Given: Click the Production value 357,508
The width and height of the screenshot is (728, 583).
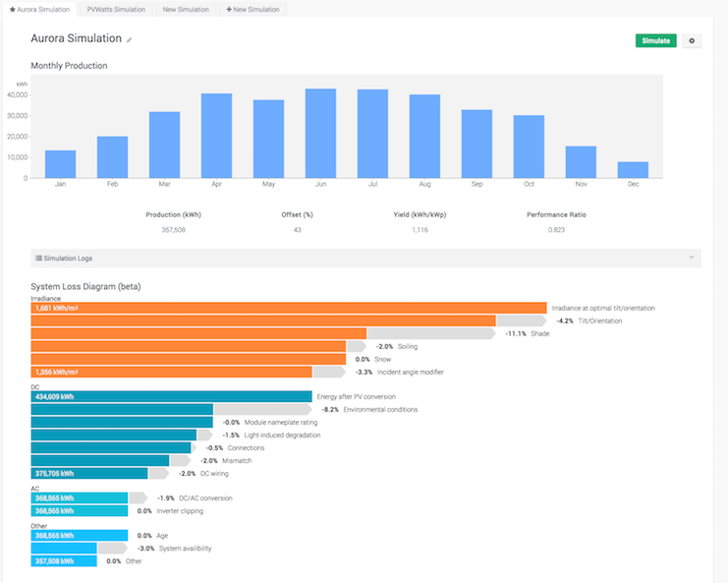Looking at the screenshot, I should (x=173, y=230).
